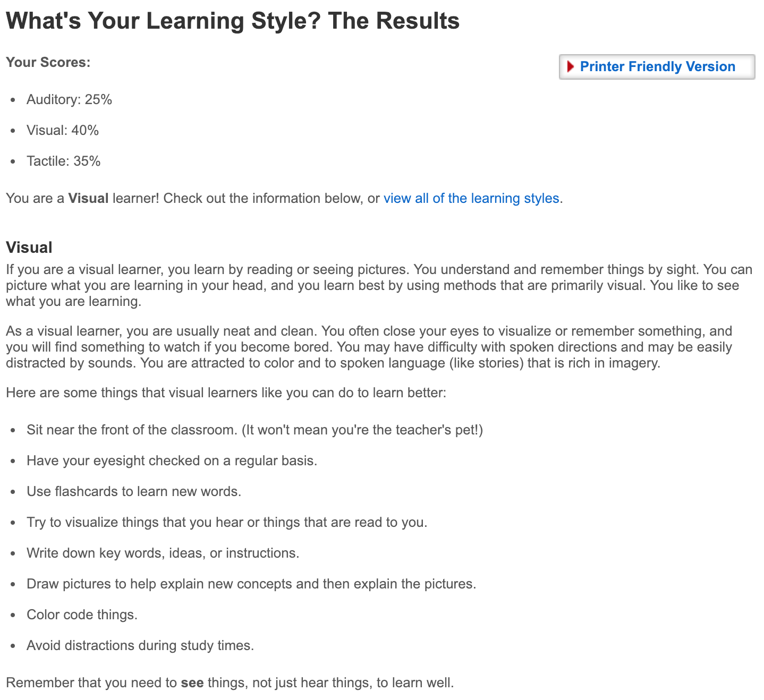Follow the view all learning styles link
Screen dimensions: 764x700
(471, 198)
